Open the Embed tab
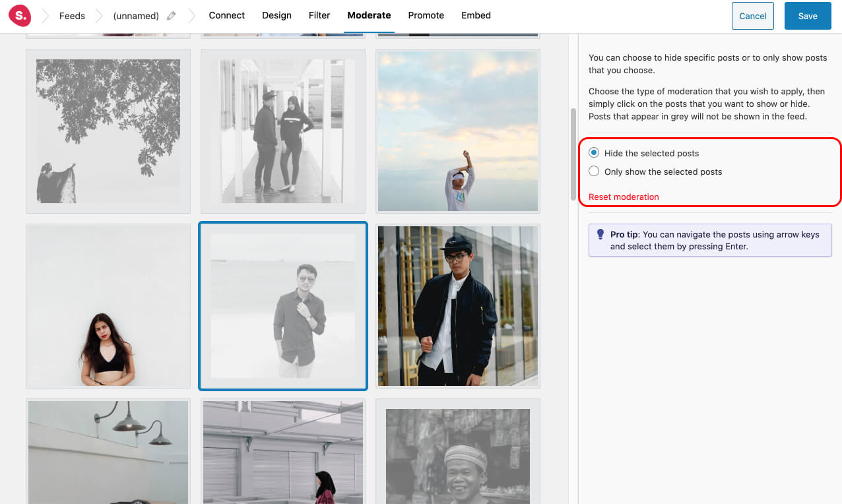 click(476, 15)
